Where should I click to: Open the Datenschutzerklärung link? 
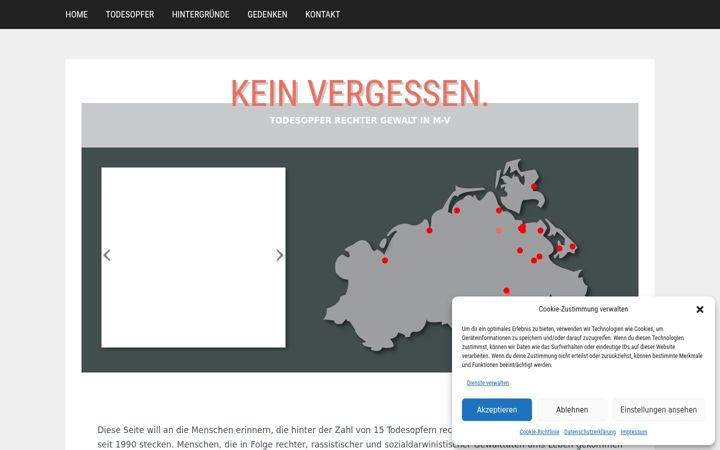pos(590,432)
